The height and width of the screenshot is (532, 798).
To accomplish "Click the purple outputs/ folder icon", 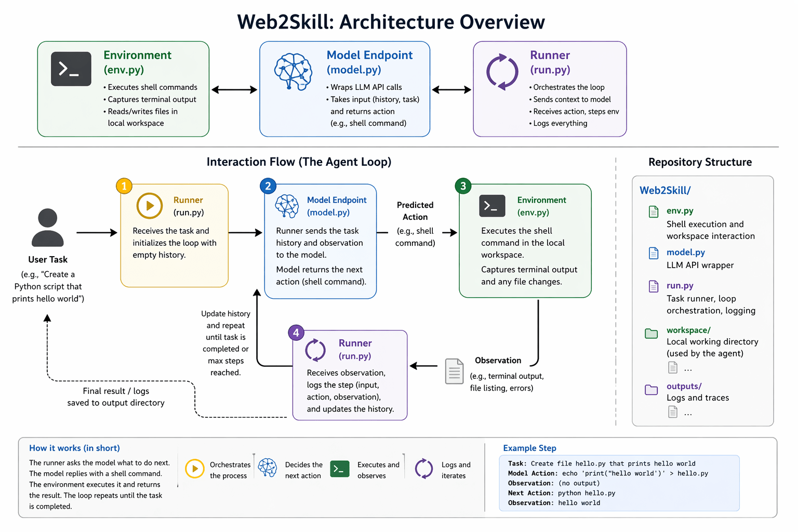I will [651, 390].
